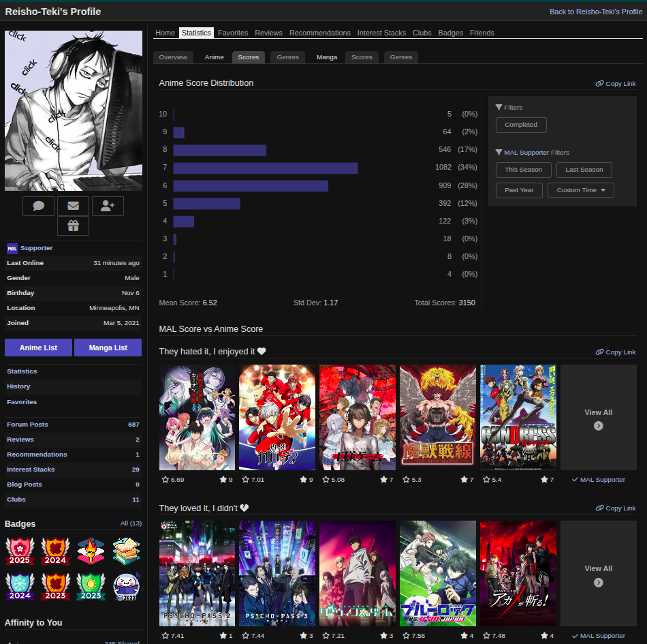Click the score 7 distribution bar

266,168
